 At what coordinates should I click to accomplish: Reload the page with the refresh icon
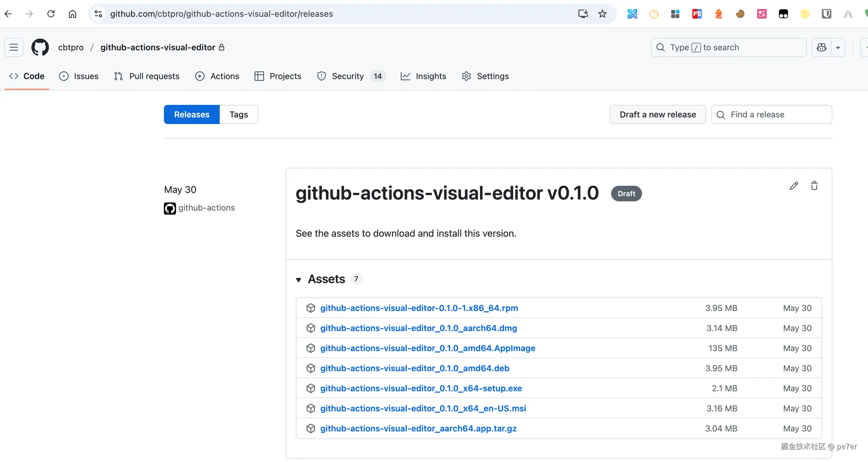tap(51, 14)
